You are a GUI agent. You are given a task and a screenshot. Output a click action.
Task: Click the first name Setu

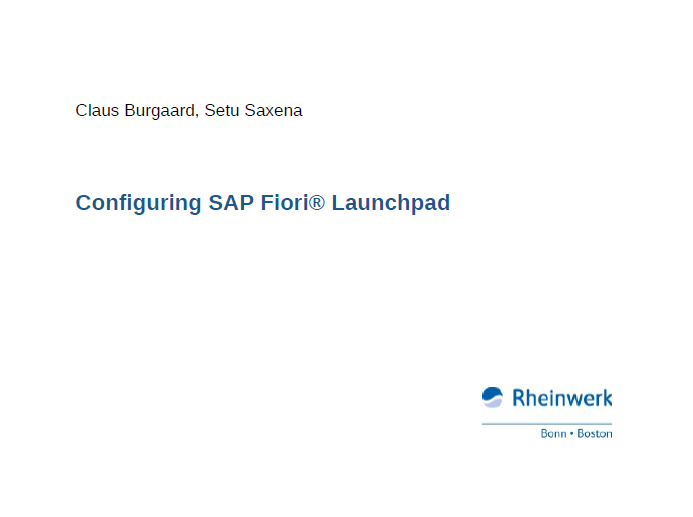tap(222, 110)
